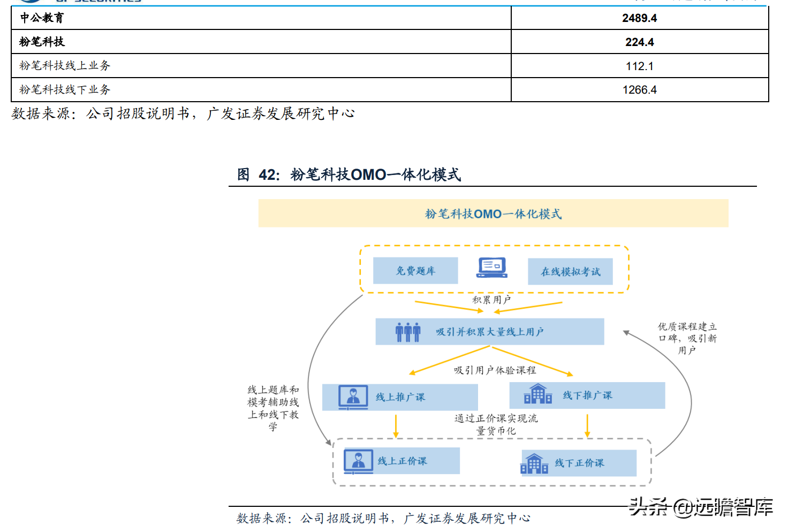Select the 免费题库 box
This screenshot has width=788, height=532.
point(415,271)
